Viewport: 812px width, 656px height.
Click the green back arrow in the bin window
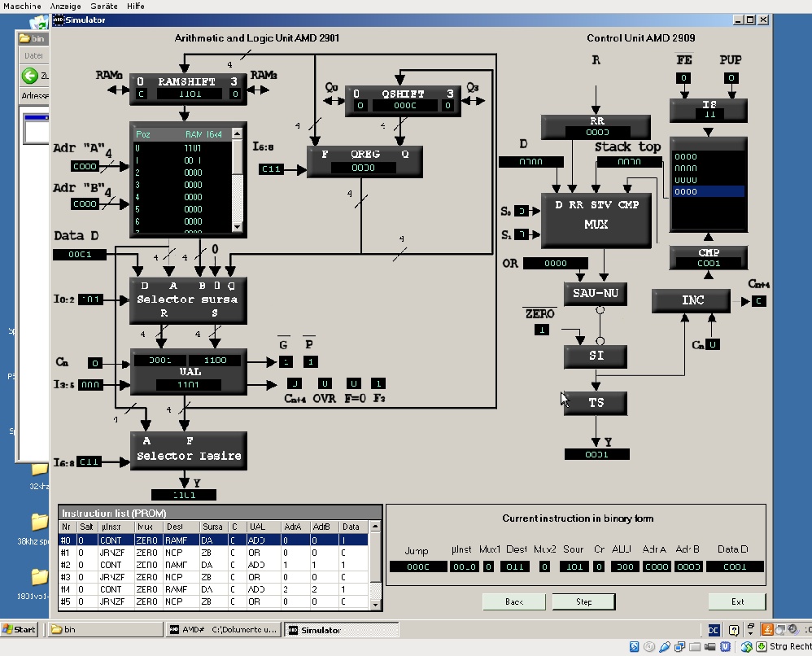pyautogui.click(x=30, y=76)
